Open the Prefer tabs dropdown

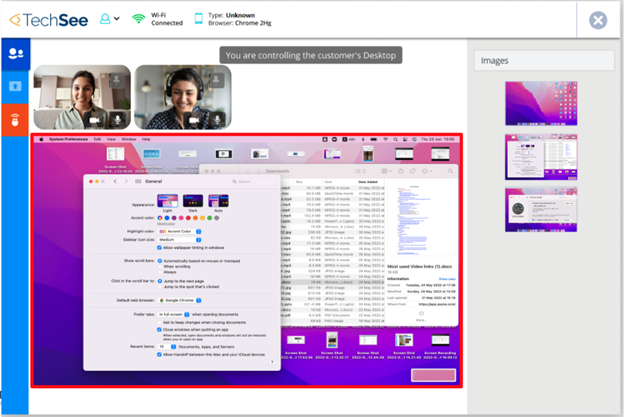[x=174, y=314]
